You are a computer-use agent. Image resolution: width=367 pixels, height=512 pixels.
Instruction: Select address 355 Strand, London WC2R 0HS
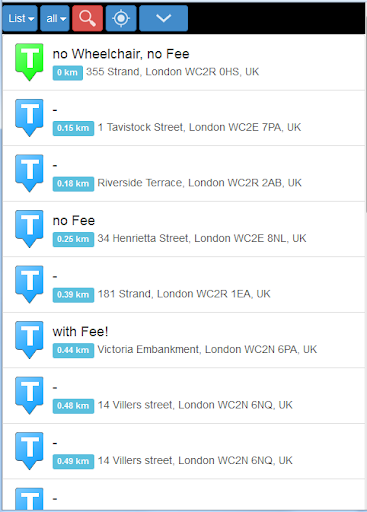tap(172, 72)
